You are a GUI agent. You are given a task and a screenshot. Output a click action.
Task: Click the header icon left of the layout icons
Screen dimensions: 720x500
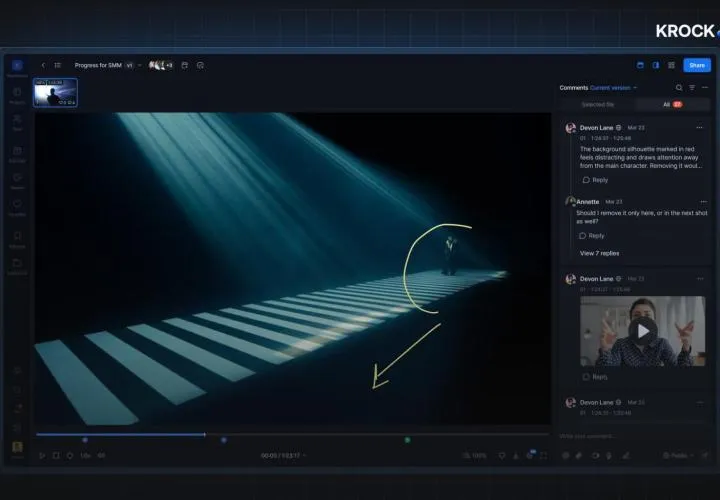tap(200, 66)
